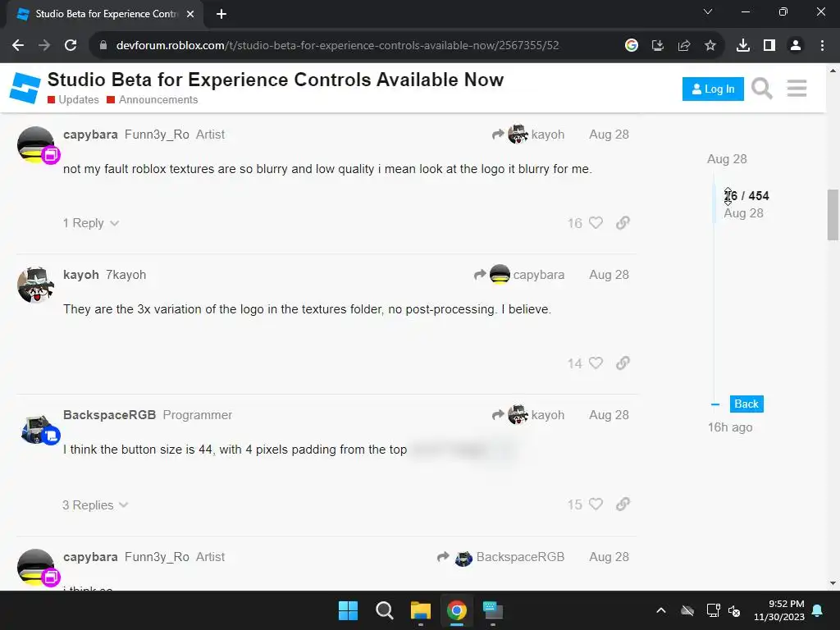Click the Google icon in address bar
840x630 pixels.
click(x=631, y=46)
